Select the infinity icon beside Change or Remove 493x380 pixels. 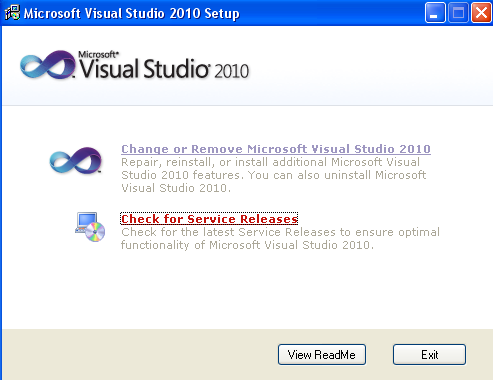click(76, 160)
